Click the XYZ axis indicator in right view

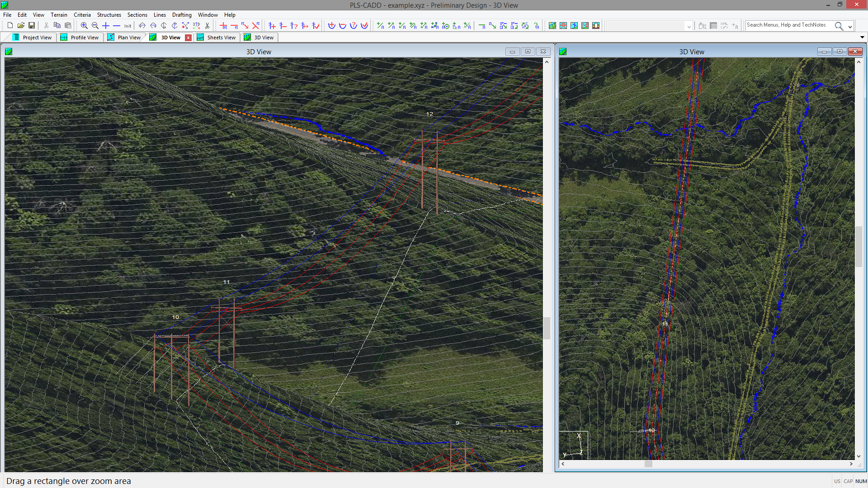(574, 445)
